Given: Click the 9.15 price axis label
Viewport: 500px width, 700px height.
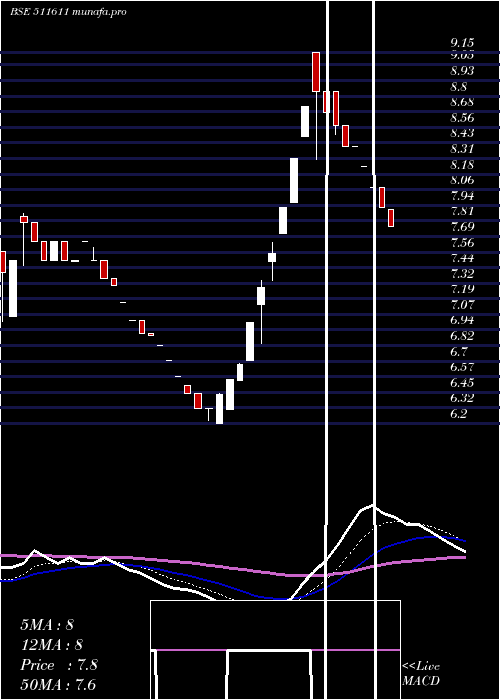Looking at the screenshot, I should (x=462, y=43).
